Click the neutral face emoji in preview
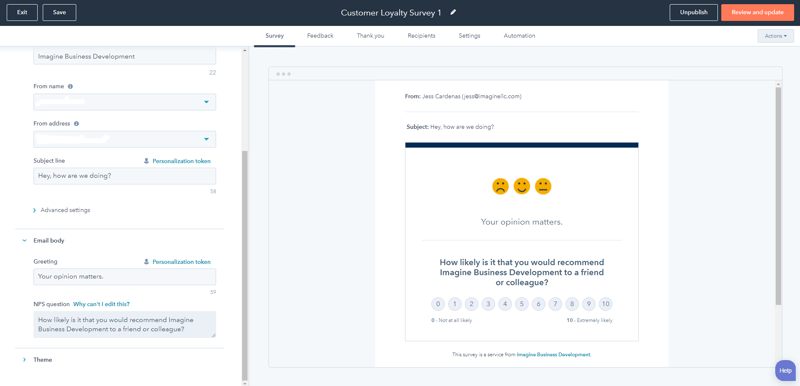The image size is (800, 386). pyautogui.click(x=543, y=186)
